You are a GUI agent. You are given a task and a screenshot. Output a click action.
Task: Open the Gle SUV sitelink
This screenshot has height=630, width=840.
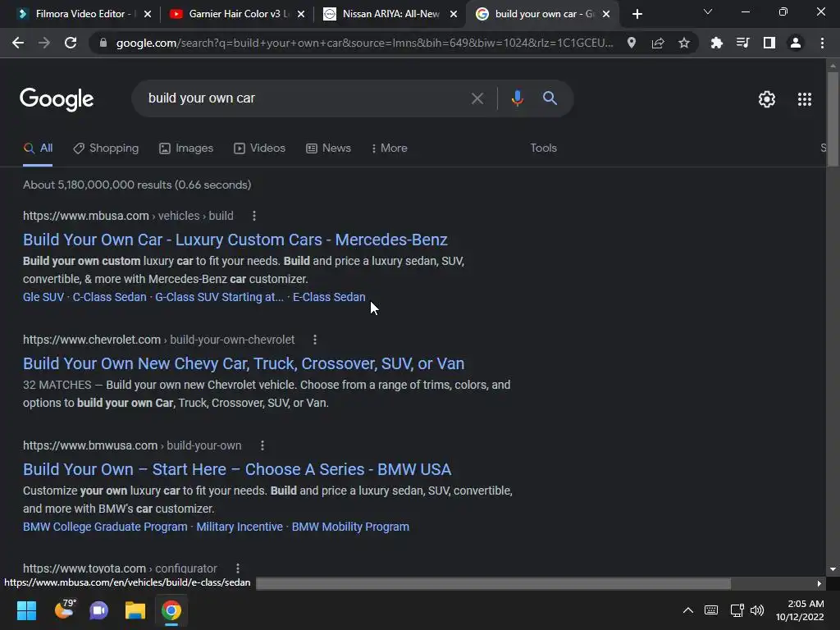(x=43, y=297)
